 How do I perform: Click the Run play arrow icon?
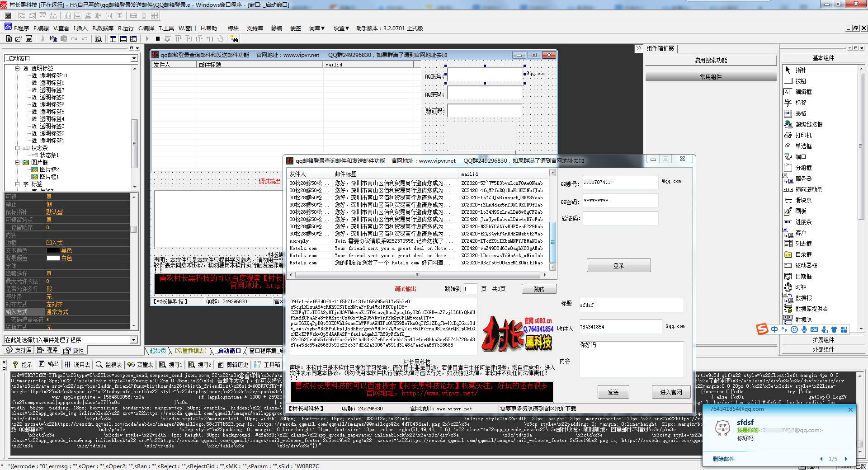tap(147, 39)
